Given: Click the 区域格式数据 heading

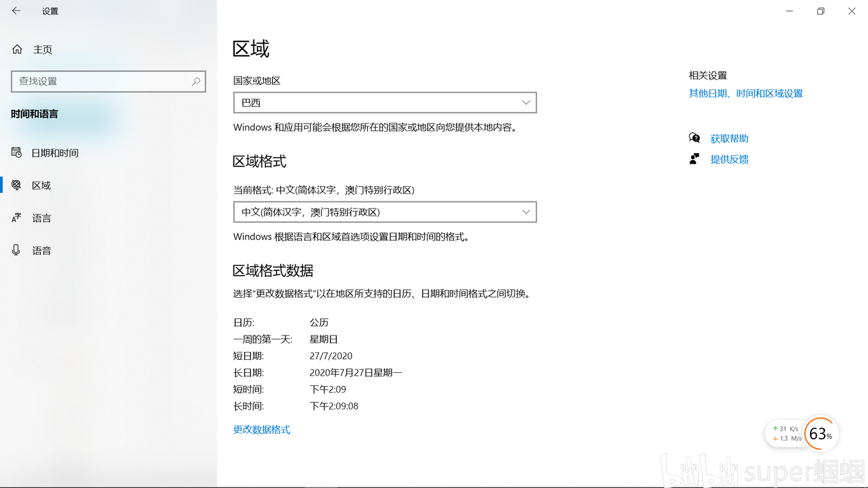Looking at the screenshot, I should pyautogui.click(x=273, y=270).
